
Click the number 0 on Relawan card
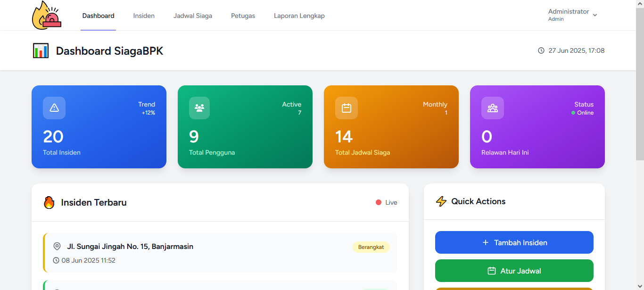(x=487, y=137)
